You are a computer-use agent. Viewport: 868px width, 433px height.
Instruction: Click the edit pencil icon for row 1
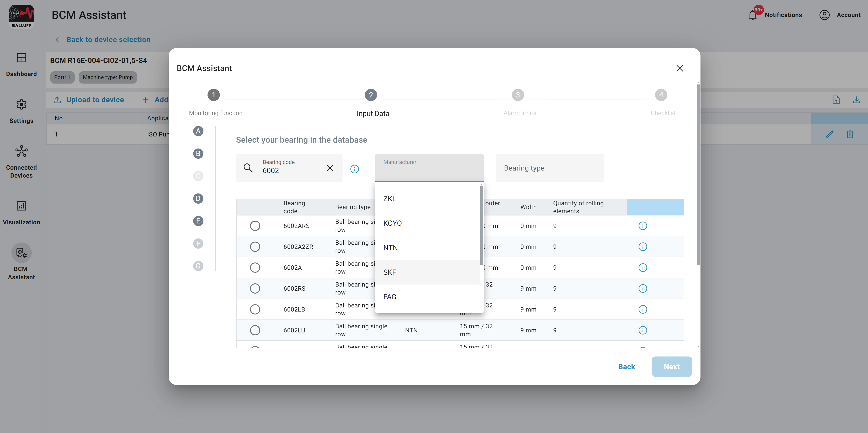pyautogui.click(x=829, y=134)
